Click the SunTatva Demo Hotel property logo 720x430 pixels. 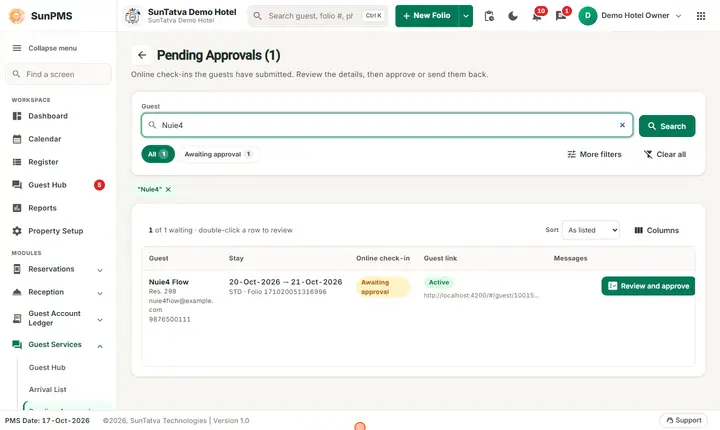[133, 16]
